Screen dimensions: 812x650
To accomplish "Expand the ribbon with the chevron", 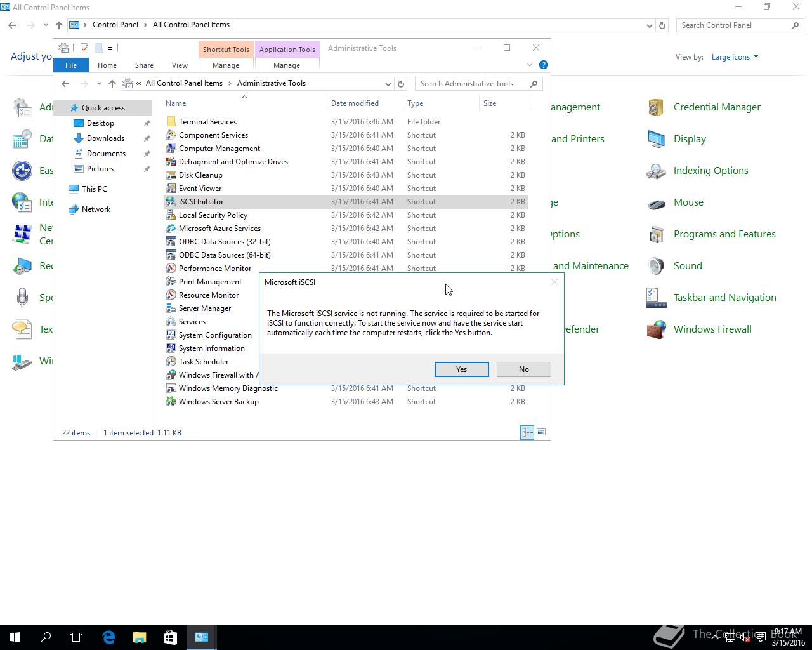I will pyautogui.click(x=530, y=65).
